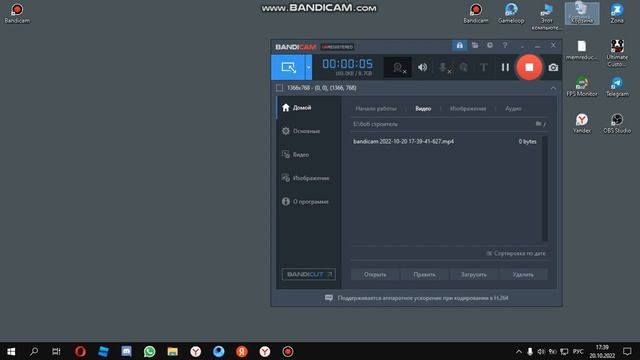
Task: Tick the 1366x768 capture area checkbox
Action: (x=280, y=88)
